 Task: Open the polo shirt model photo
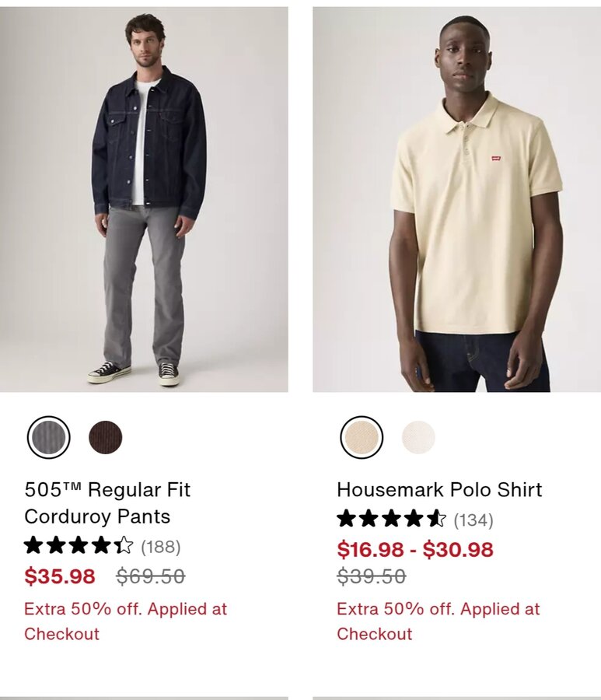tap(456, 199)
